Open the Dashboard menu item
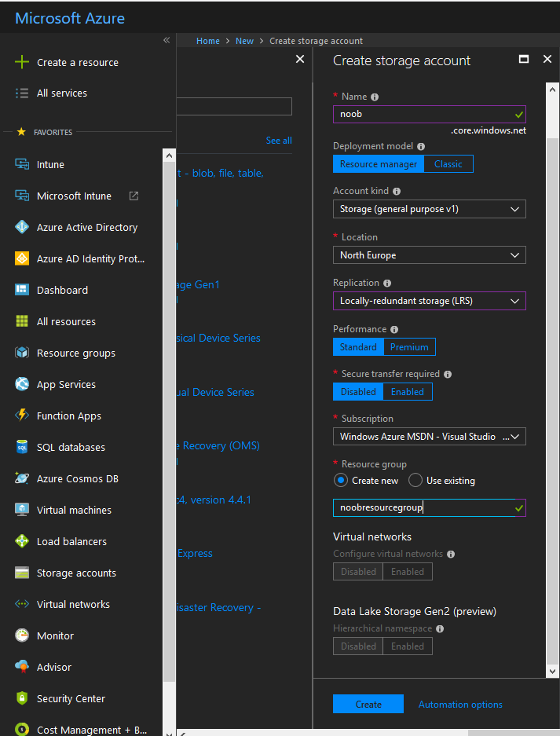Image resolution: width=560 pixels, height=736 pixels. [62, 290]
